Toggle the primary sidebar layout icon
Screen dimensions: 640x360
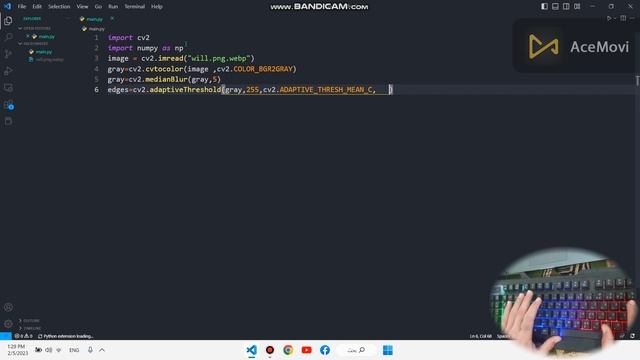coord(544,6)
